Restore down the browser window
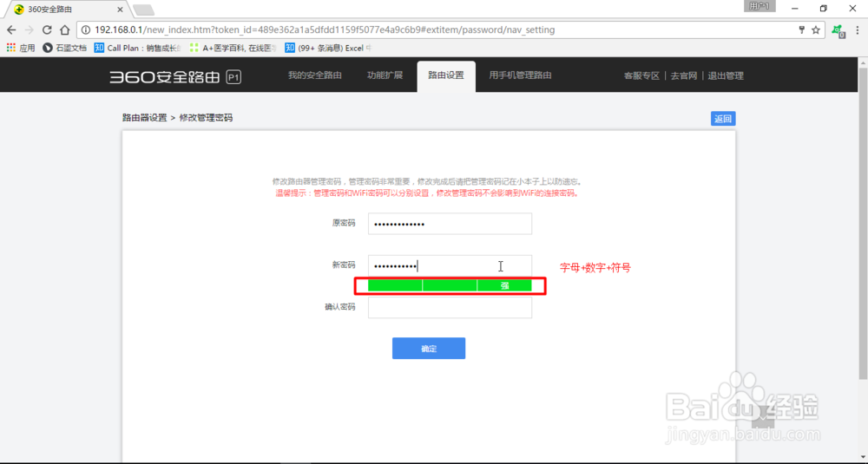Image resolution: width=868 pixels, height=464 pixels. (x=823, y=9)
